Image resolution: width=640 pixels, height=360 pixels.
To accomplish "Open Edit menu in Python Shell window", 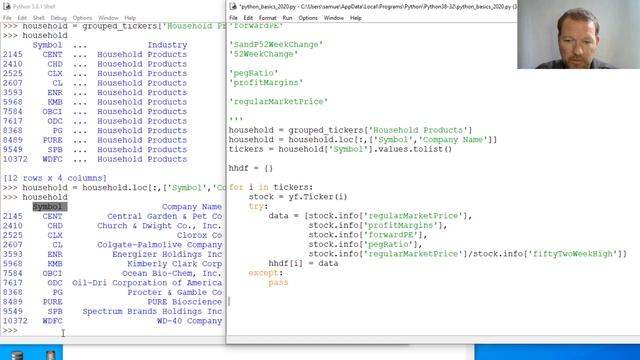I will point(22,18).
